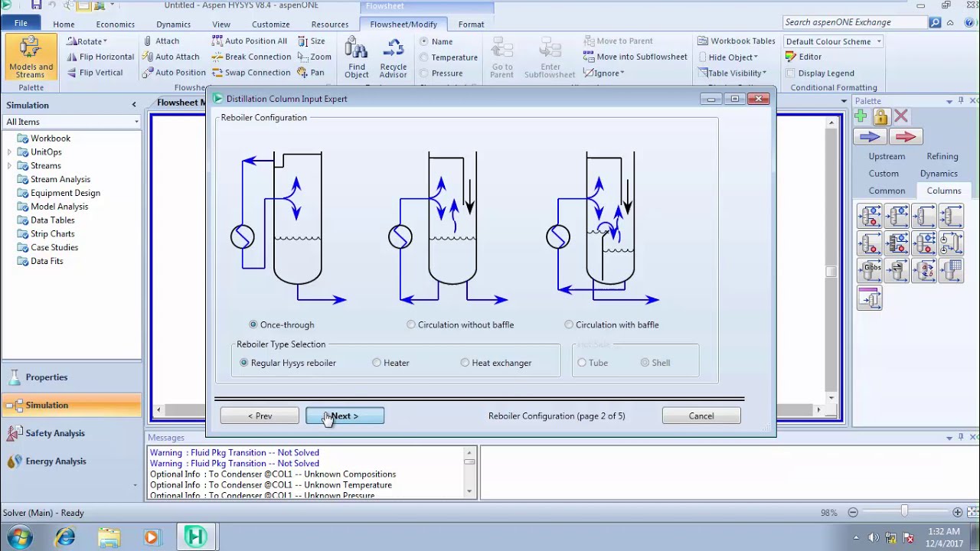The image size is (980, 551).
Task: Open the Columns palette tab
Action: coord(944,191)
